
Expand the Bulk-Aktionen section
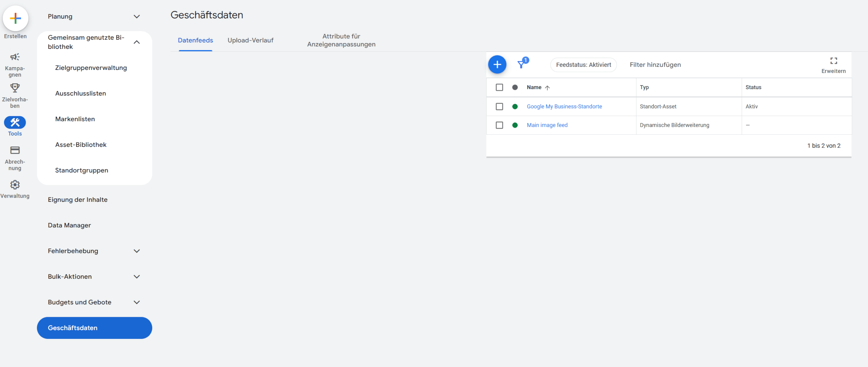click(x=137, y=277)
